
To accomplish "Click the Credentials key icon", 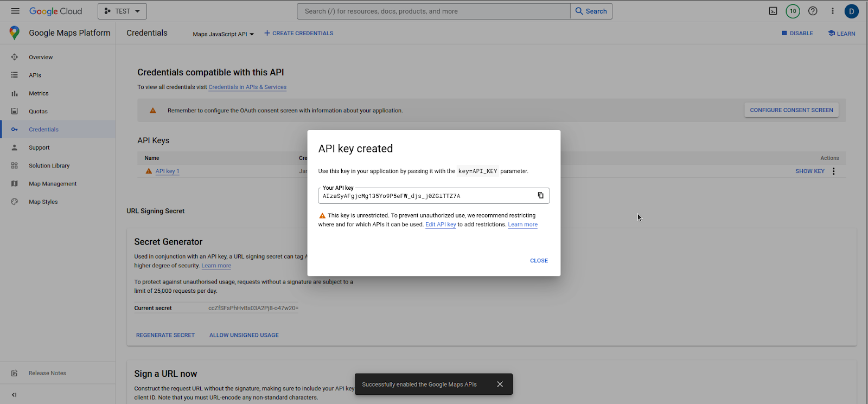I will tap(15, 130).
